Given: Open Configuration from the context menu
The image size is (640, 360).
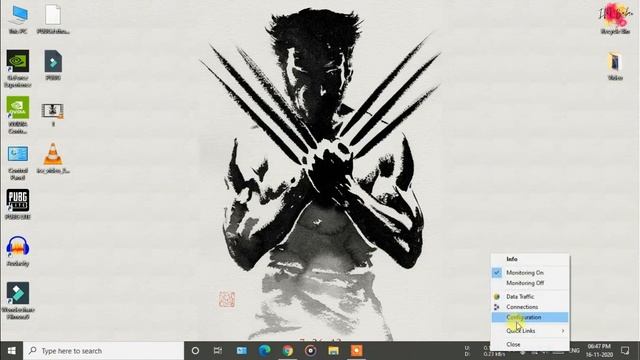Looking at the screenshot, I should [x=530, y=317].
